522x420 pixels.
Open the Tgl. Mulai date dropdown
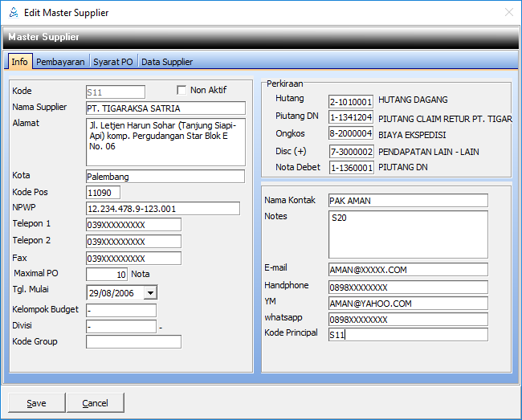[149, 293]
